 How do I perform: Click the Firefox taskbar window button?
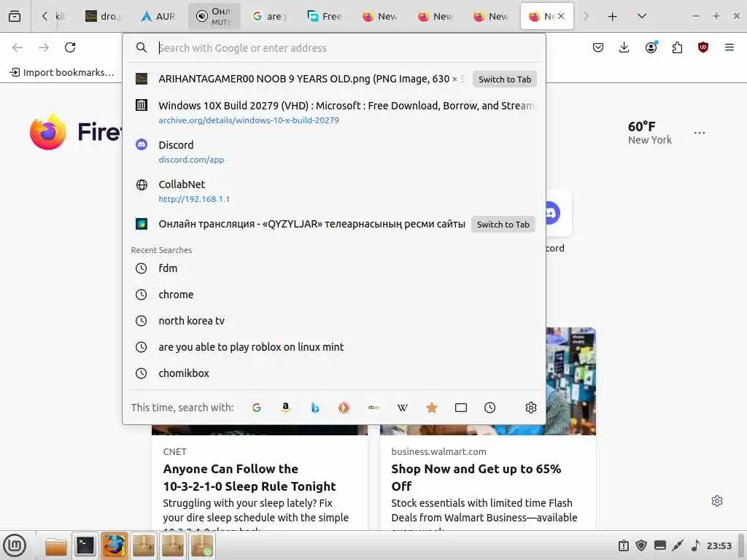pos(115,545)
